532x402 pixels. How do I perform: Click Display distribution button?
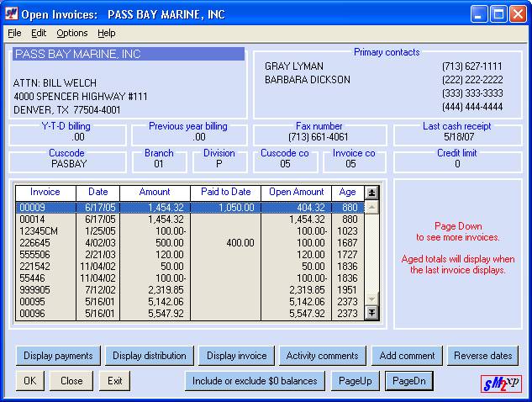click(x=150, y=356)
